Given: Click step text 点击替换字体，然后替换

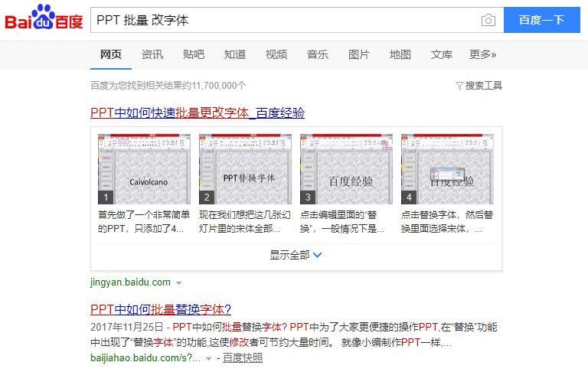Looking at the screenshot, I should point(447,222).
